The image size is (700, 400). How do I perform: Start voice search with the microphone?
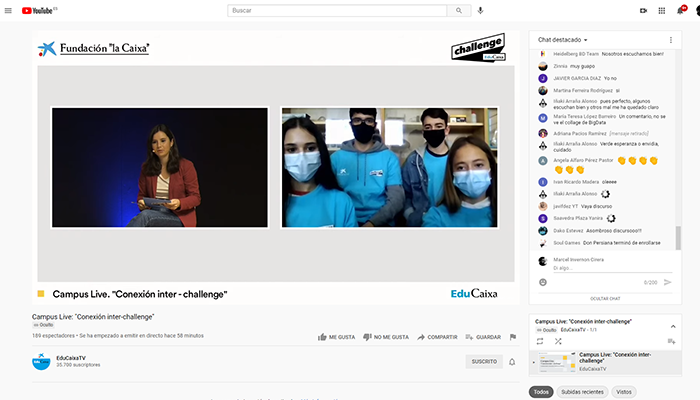(x=480, y=10)
